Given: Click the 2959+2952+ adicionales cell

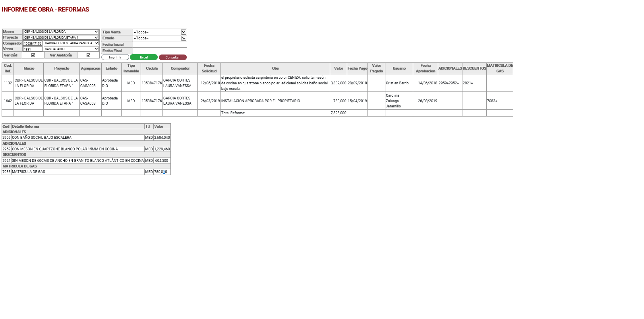Looking at the screenshot, I should click(x=450, y=83).
